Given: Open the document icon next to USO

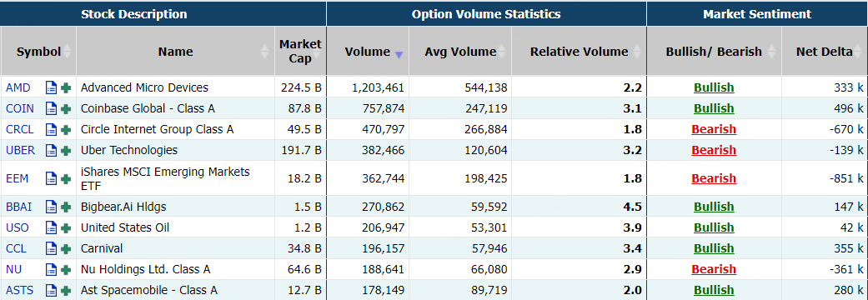Looking at the screenshot, I should 52,227.
